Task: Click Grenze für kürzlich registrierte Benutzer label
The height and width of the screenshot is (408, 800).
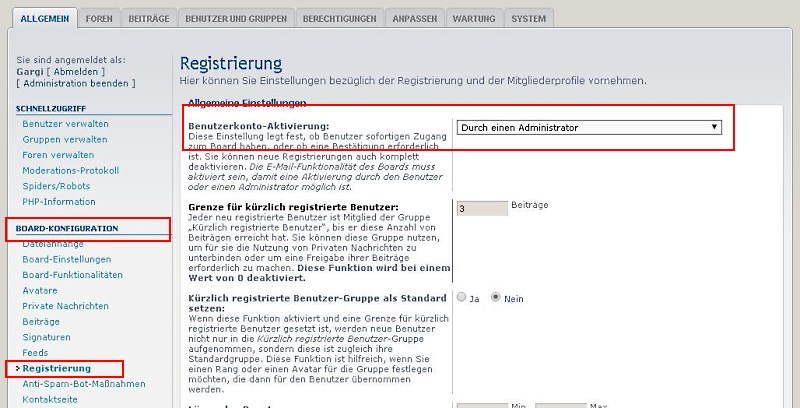Action: (293, 207)
